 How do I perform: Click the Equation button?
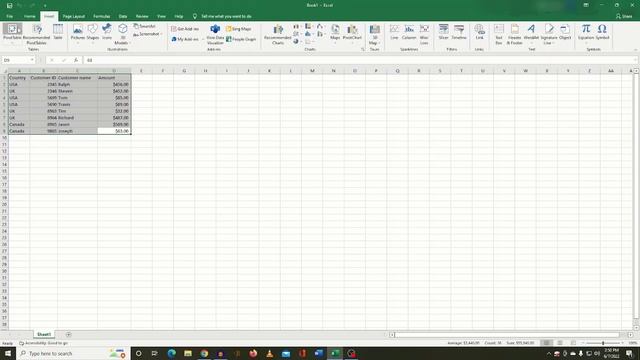(x=586, y=33)
